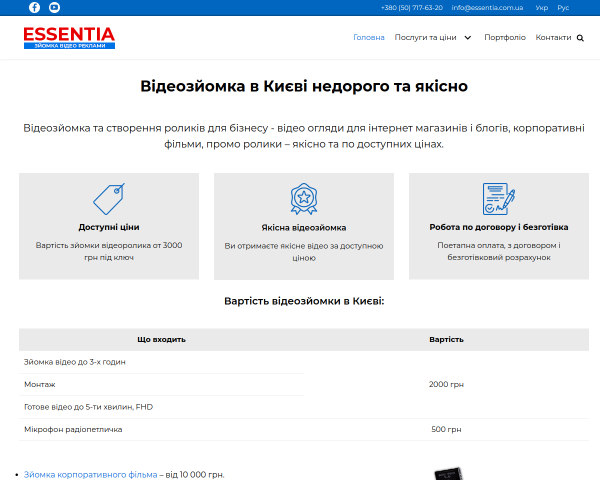600x480 pixels.
Task: Click the Якісна відеозйомка card heading
Action: 304,228
